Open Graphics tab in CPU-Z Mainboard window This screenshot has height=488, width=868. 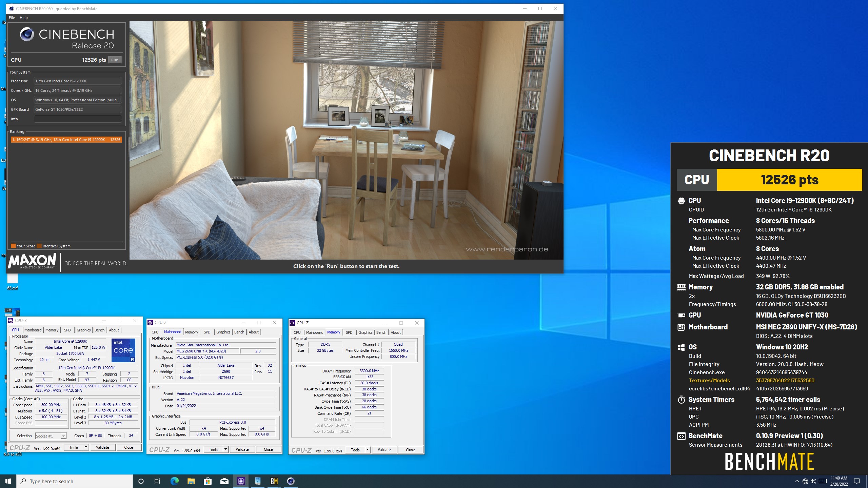pos(223,332)
